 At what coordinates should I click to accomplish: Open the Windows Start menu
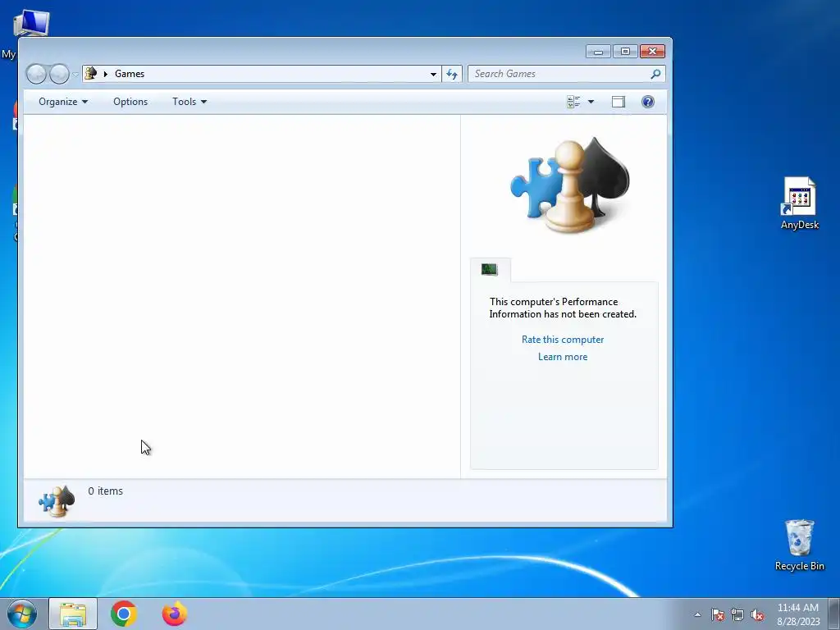[x=22, y=614]
